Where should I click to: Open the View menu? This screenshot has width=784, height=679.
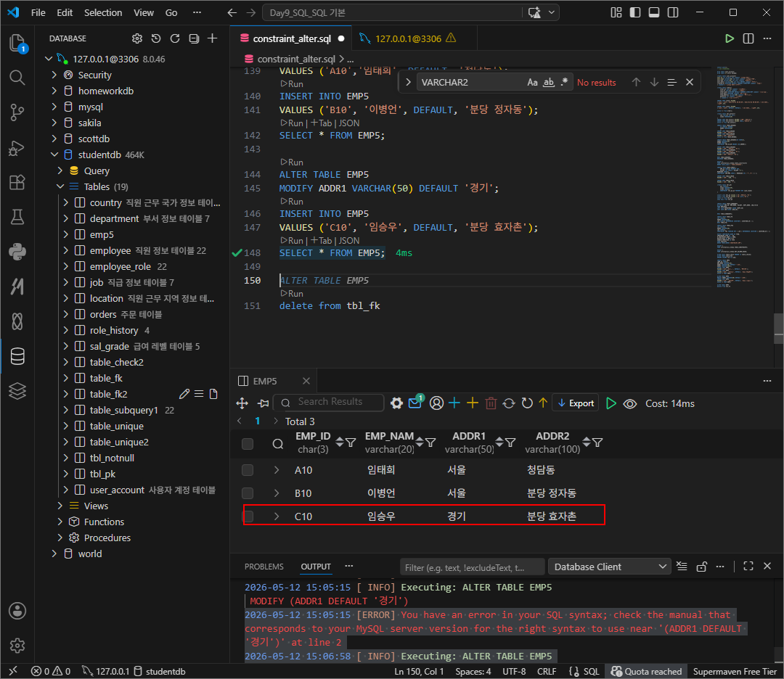(x=144, y=12)
